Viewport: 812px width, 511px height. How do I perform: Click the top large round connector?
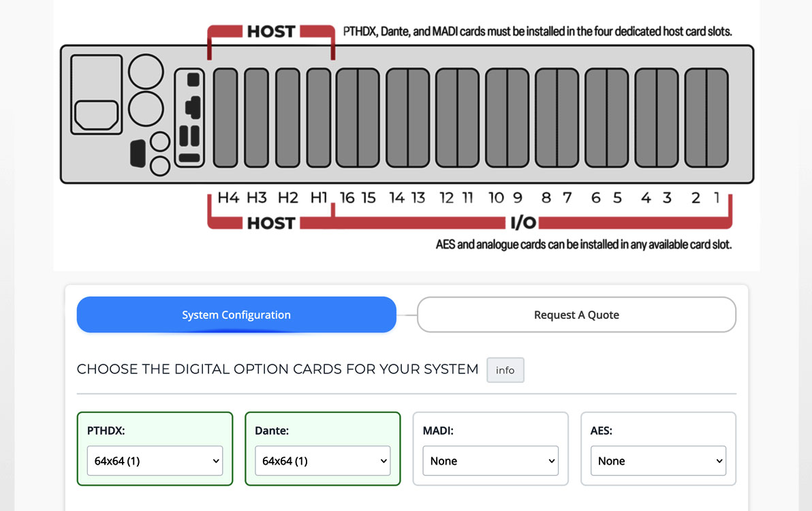point(146,72)
